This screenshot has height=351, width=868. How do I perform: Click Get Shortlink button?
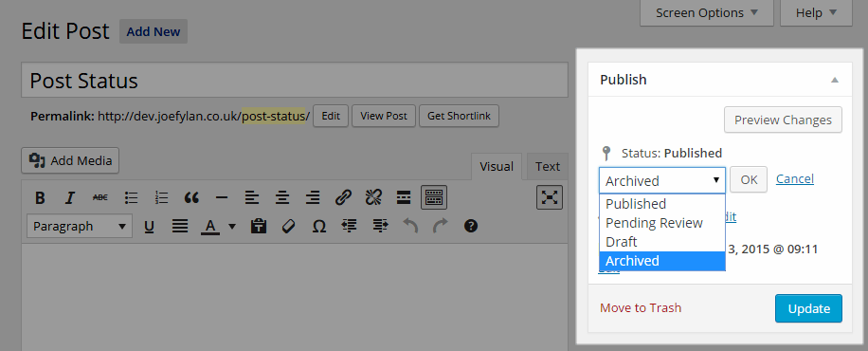[x=459, y=116]
